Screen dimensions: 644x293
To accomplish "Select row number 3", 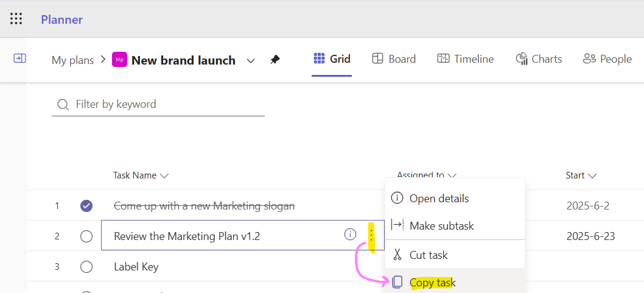I will pos(57,267).
